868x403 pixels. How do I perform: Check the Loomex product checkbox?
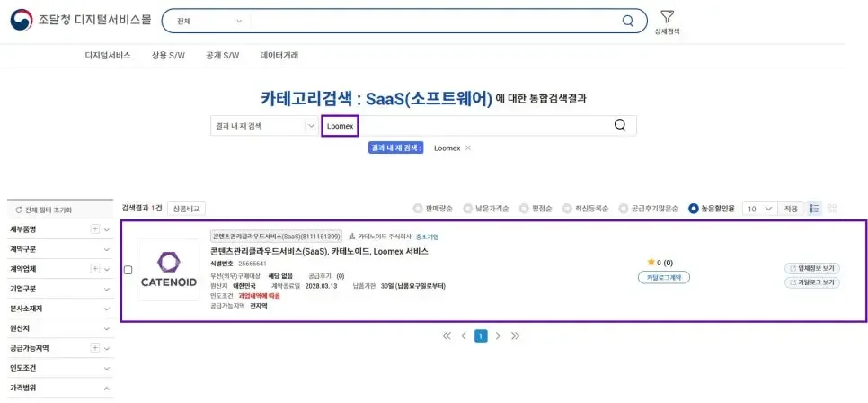[x=128, y=270]
